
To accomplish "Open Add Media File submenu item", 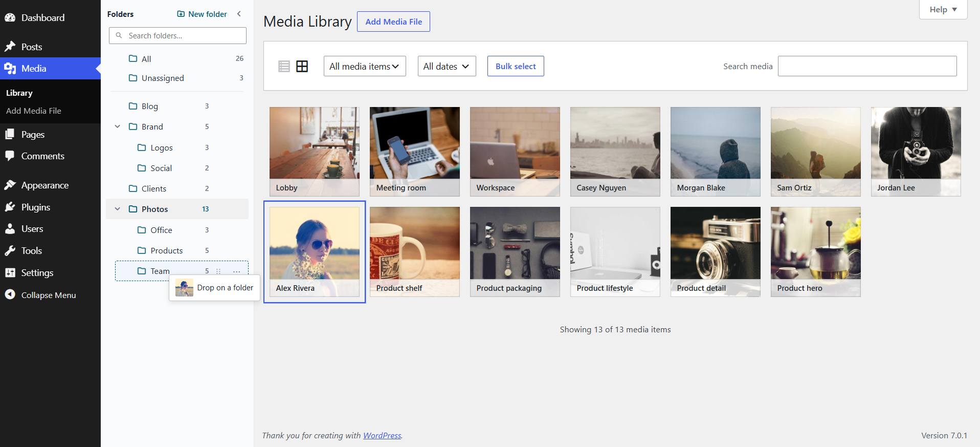I will (x=34, y=111).
